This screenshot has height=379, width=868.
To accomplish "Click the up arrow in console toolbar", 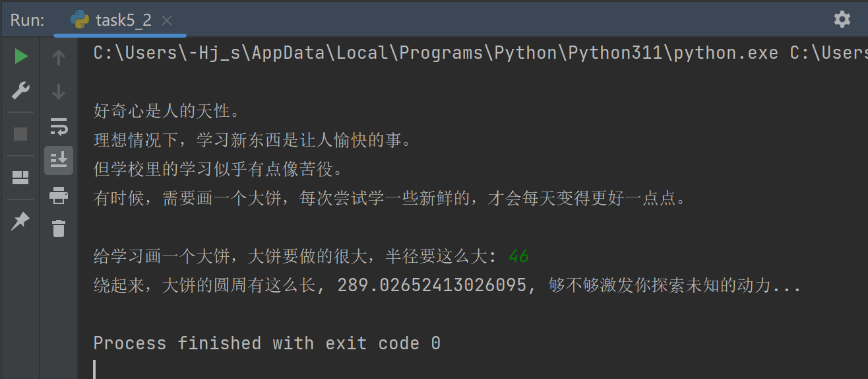I will 59,58.
